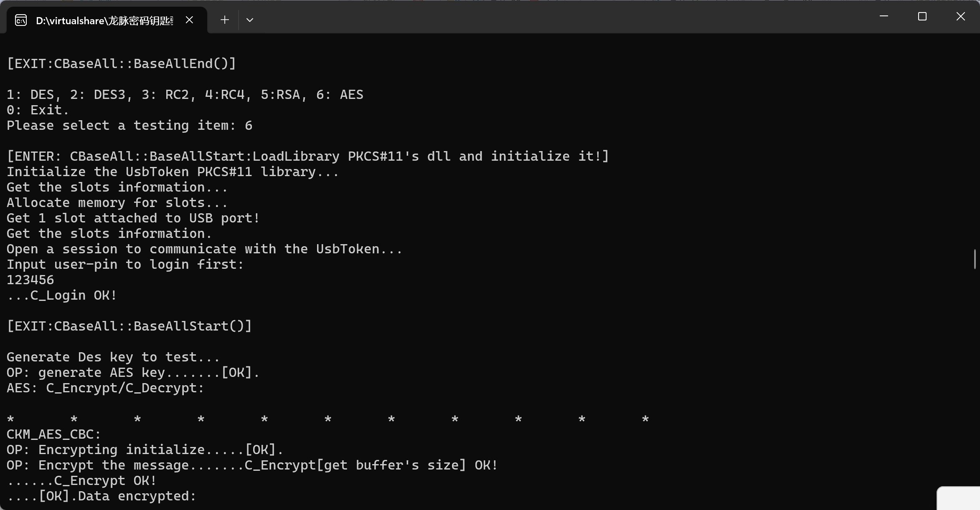Viewport: 980px width, 510px height.
Task: Expand the new tab profile dropdown
Action: coord(250,20)
